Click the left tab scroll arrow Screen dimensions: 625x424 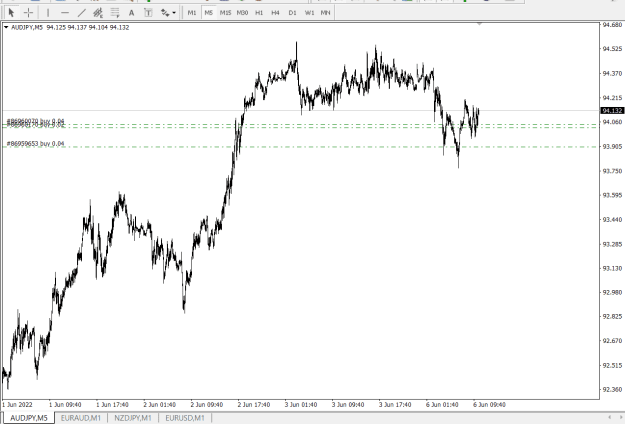pos(609,417)
